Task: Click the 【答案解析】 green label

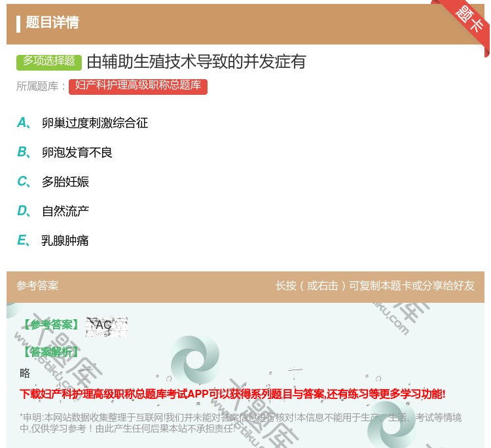Action: coord(51,352)
